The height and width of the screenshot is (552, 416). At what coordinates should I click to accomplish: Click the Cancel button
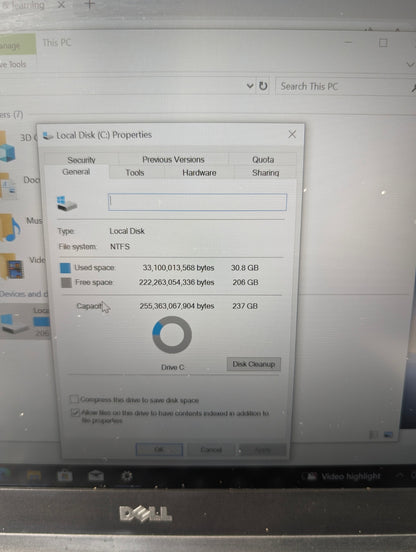click(211, 450)
